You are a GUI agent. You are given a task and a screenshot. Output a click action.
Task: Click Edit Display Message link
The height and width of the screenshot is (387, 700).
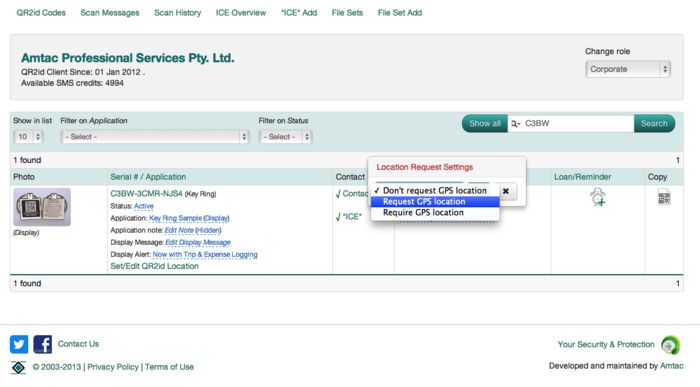198,242
